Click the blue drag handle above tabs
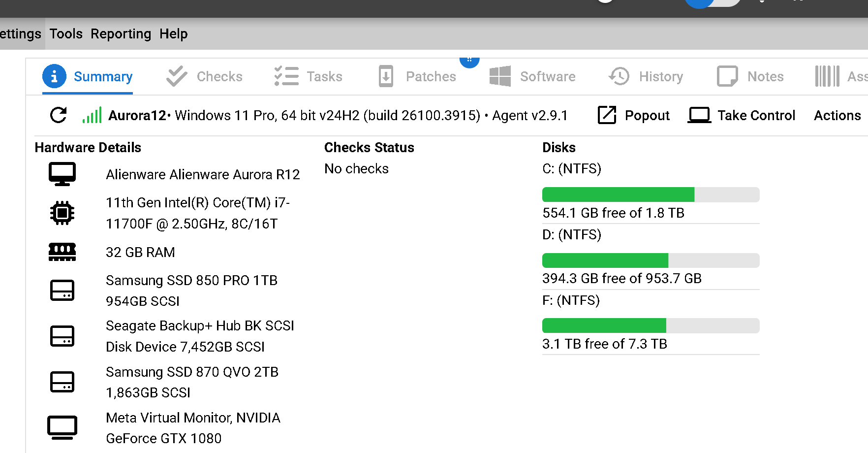This screenshot has height=453, width=868. click(469, 61)
